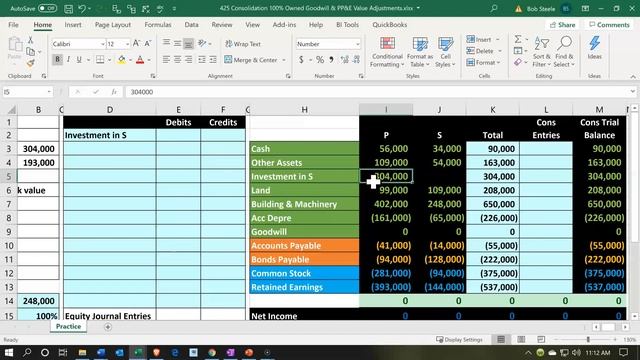Viewport: 640px width, 360px height.
Task: Click the Windows taskbar search icon
Action: click(27, 352)
